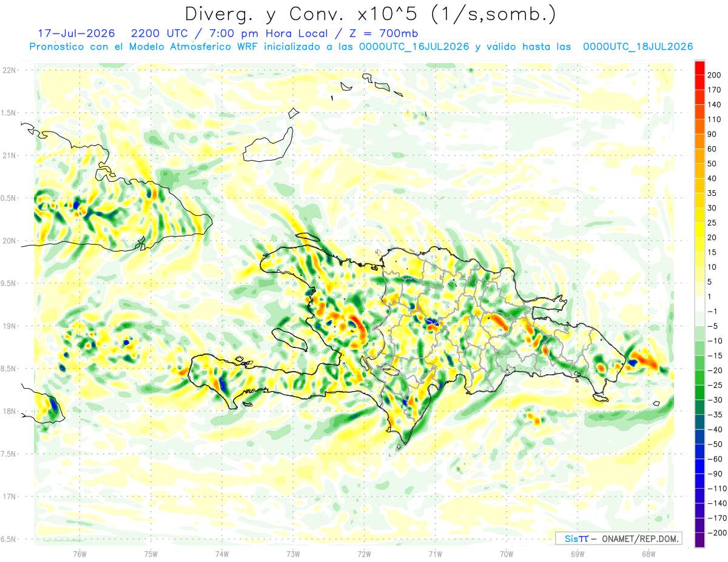Click the legend value "-140"
This screenshot has width=728, height=562.
pyautogui.click(x=716, y=503)
